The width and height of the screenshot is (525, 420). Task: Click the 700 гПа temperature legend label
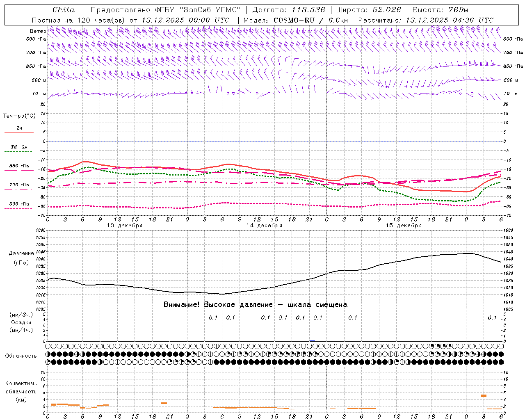[19, 185]
